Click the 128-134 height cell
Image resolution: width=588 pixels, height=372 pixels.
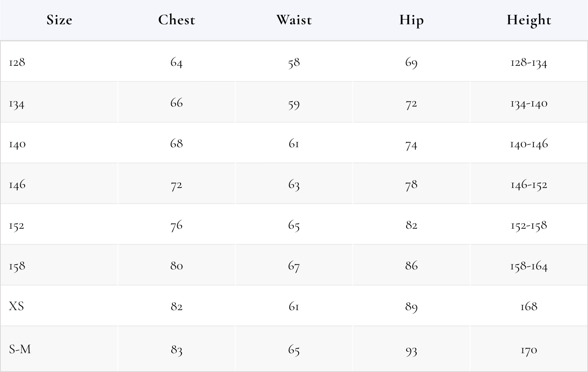tap(529, 63)
